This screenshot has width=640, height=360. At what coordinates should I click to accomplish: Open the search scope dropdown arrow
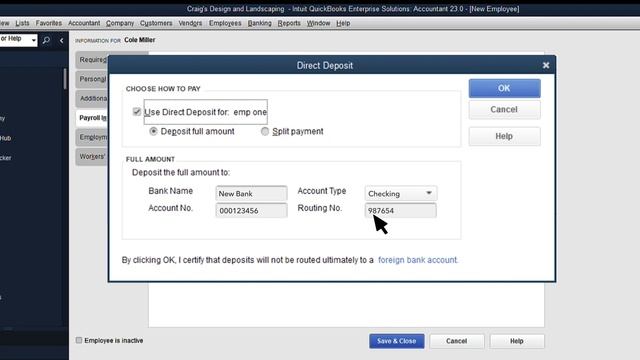(x=33, y=40)
